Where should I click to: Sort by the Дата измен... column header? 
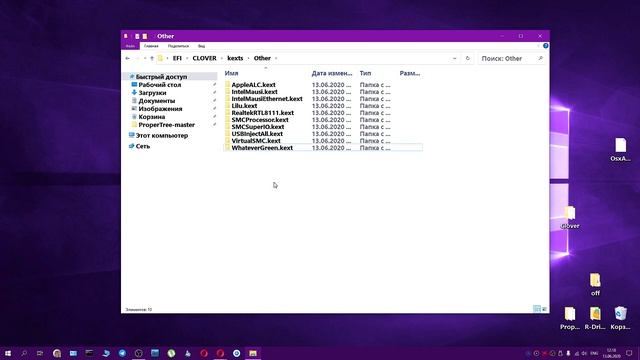click(332, 73)
